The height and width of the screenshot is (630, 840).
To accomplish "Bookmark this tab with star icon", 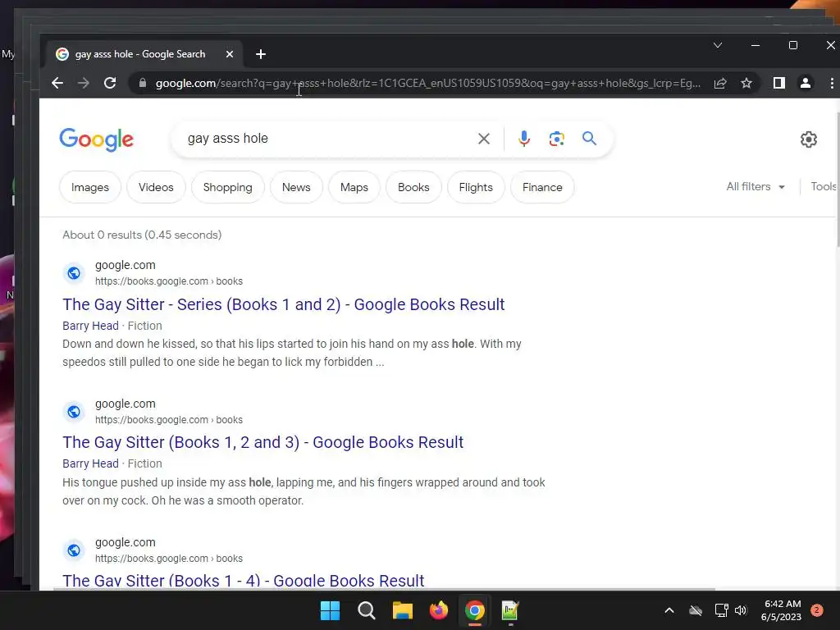I will tap(746, 83).
